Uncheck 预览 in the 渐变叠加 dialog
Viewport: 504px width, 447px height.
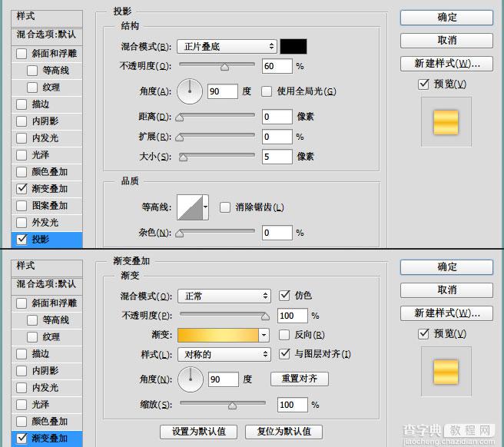coord(423,333)
